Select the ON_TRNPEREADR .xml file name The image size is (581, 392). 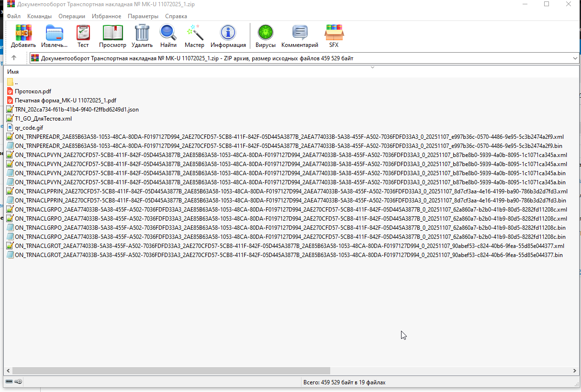(290, 136)
